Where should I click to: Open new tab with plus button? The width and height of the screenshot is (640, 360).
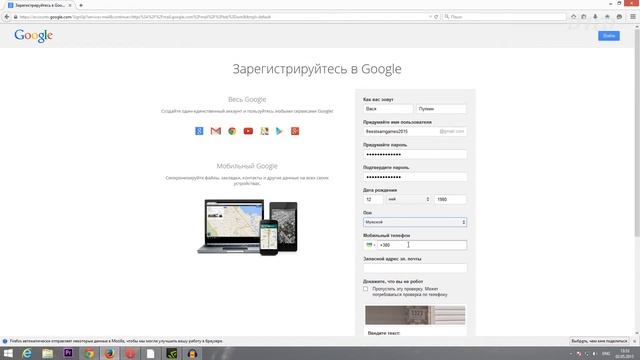click(81, 5)
